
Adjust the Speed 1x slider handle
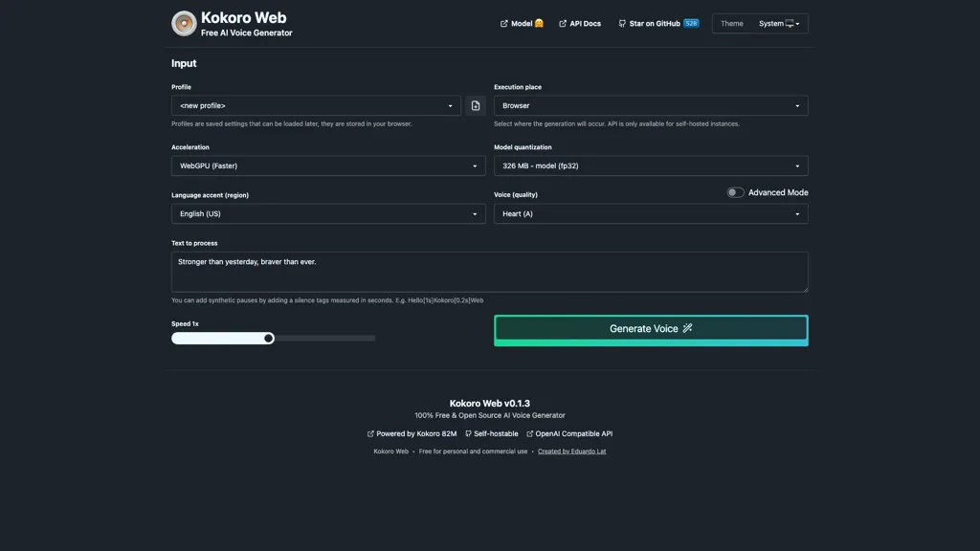(x=269, y=338)
